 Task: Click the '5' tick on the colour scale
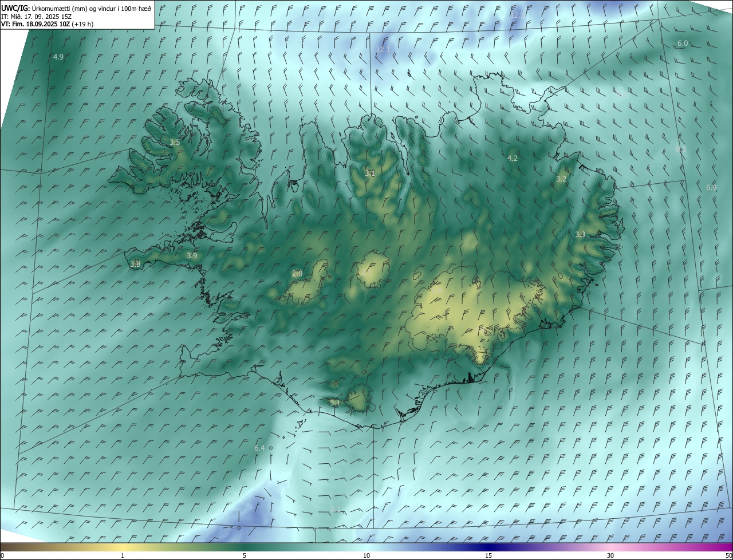point(245,555)
